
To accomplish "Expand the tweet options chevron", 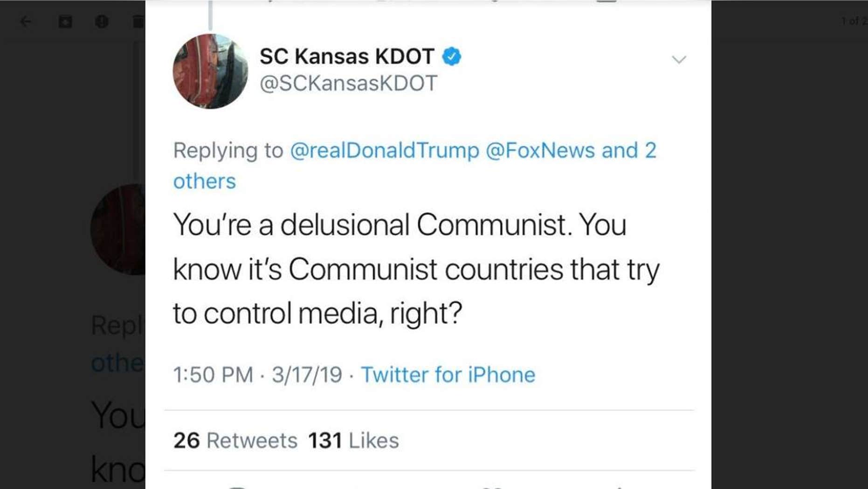I will pyautogui.click(x=679, y=59).
